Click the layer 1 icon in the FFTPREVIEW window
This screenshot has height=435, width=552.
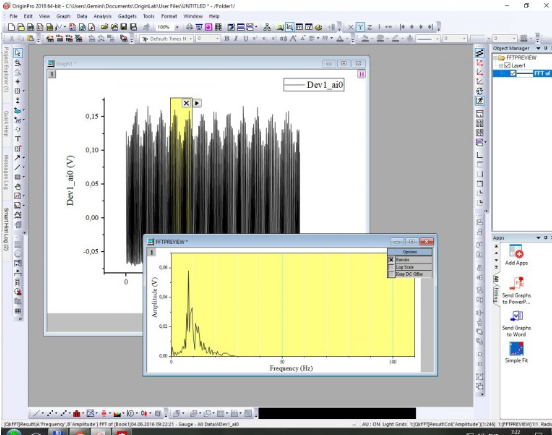tap(151, 252)
